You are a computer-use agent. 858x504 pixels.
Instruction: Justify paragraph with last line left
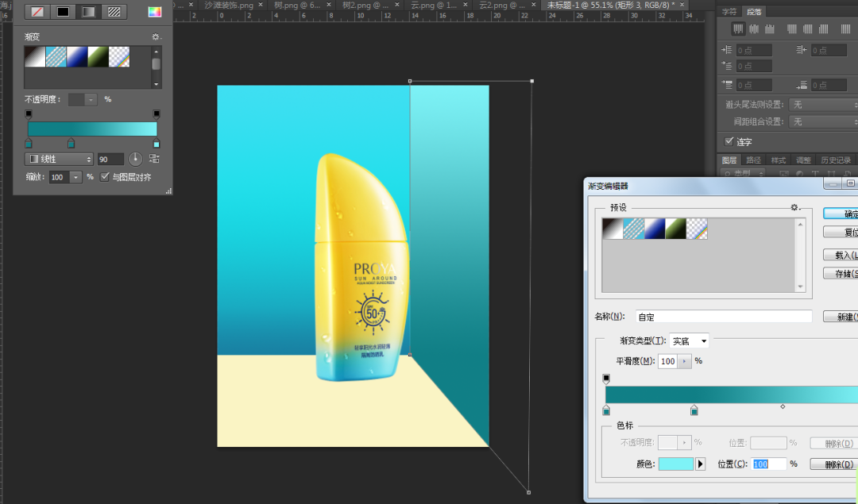(792, 29)
